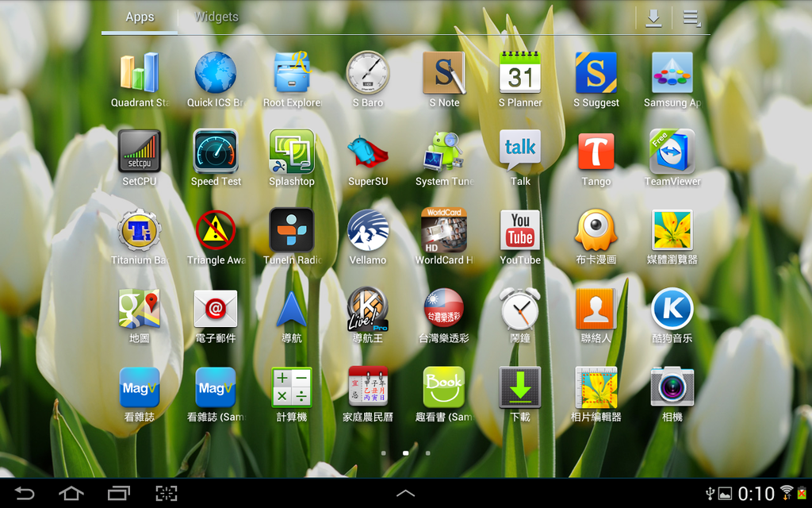Viewport: 812px width, 508px height.
Task: Open quick panel from the 0:10 clock
Action: [756, 494]
